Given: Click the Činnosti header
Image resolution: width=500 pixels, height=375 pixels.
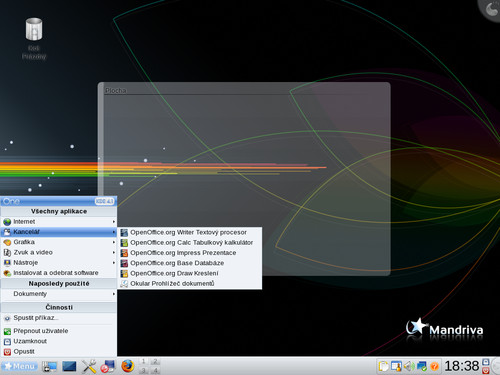Looking at the screenshot, I should (59, 307).
